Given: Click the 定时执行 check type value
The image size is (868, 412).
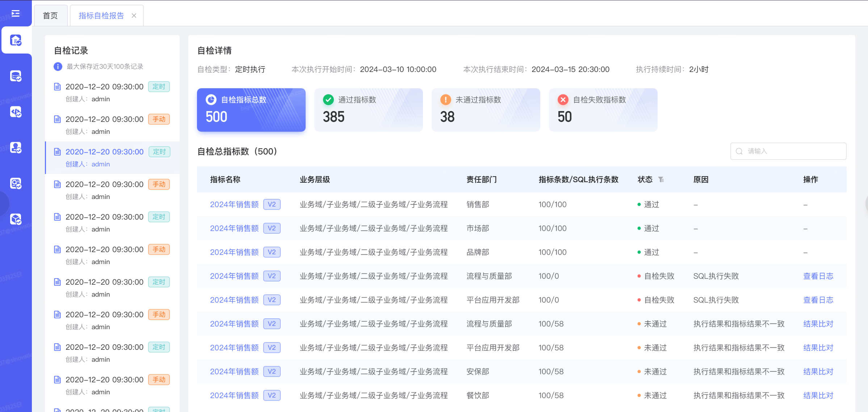Looking at the screenshot, I should (x=250, y=69).
